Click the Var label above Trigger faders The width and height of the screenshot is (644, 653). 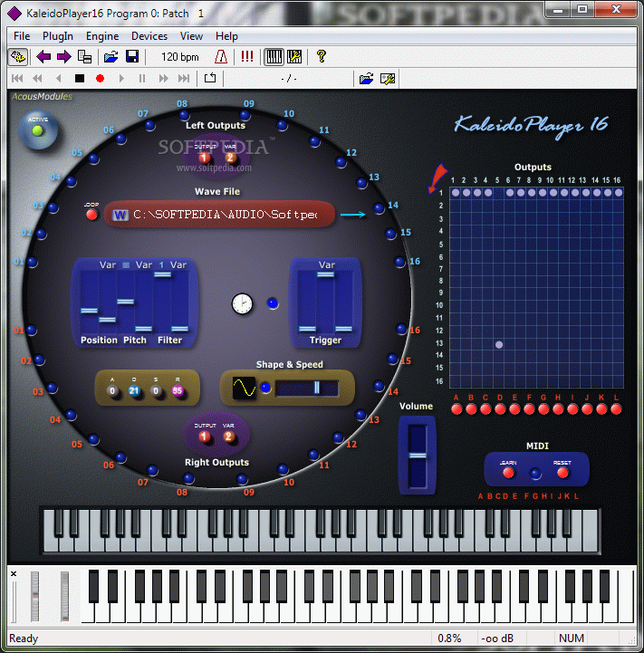327,264
